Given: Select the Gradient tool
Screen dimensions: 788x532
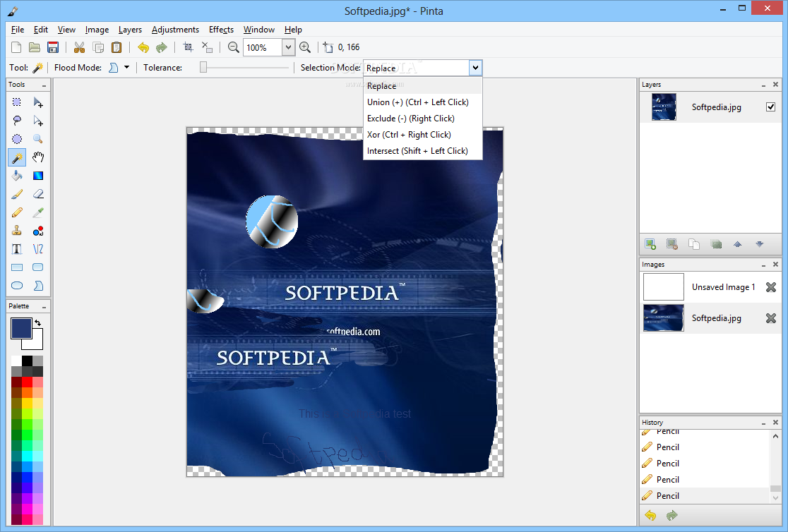Looking at the screenshot, I should pyautogui.click(x=37, y=176).
